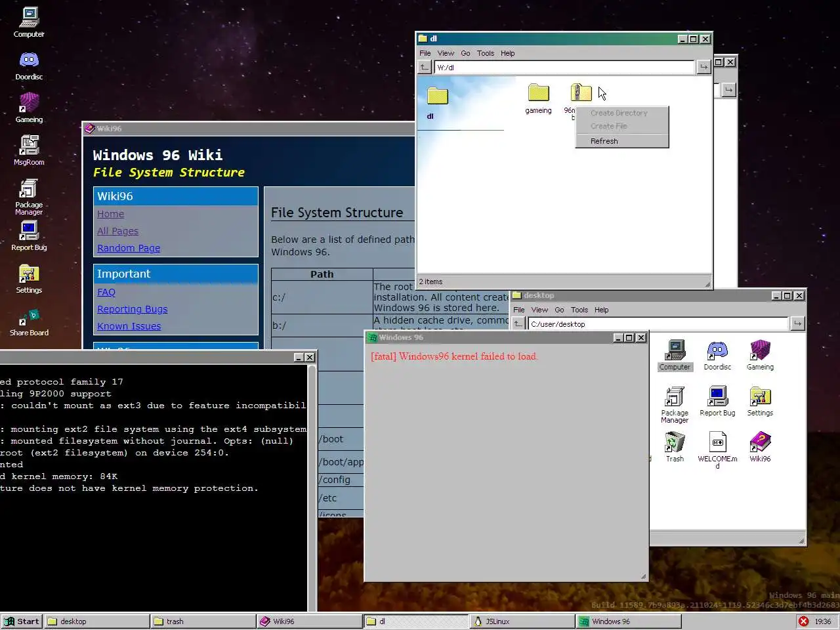Switch to the desktop taskbar entry
This screenshot has width=840, height=630.
[97, 621]
